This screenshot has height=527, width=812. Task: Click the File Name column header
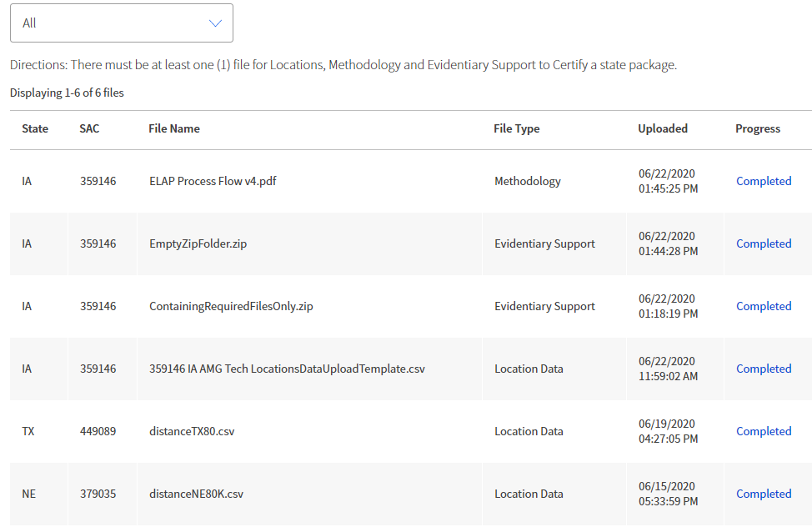tap(174, 128)
